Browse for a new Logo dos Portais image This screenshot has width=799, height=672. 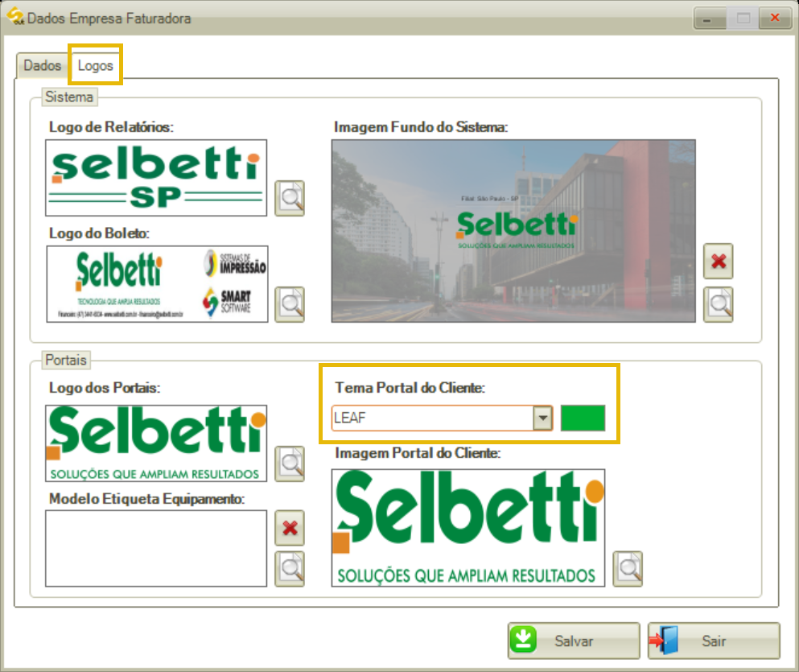pos(290,464)
